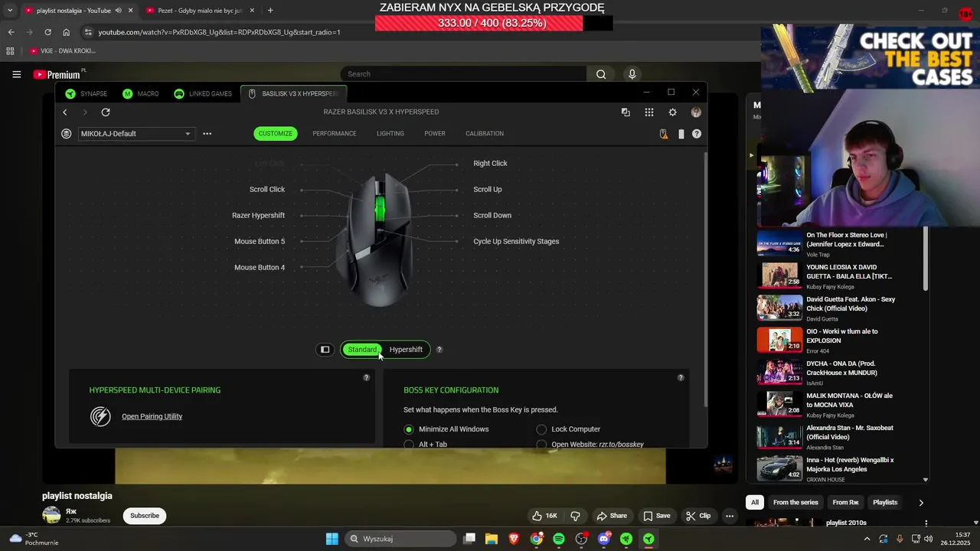This screenshot has width=980, height=551.
Task: Go to the Calibration tab
Action: pyautogui.click(x=485, y=133)
